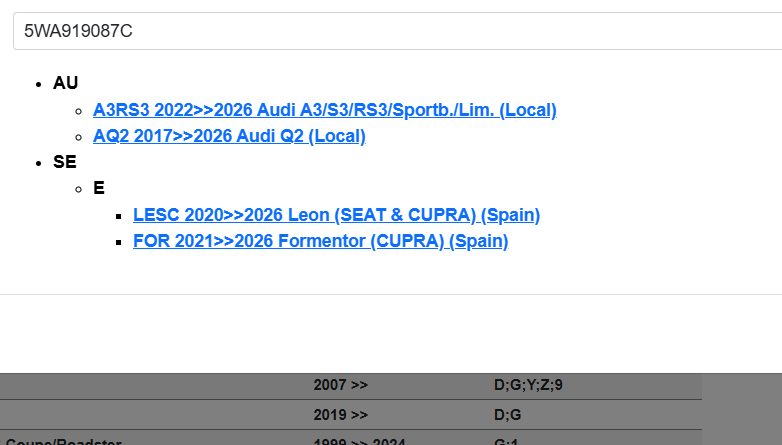The height and width of the screenshot is (445, 782).
Task: Click the bullet marker beside SE
Action: point(38,163)
